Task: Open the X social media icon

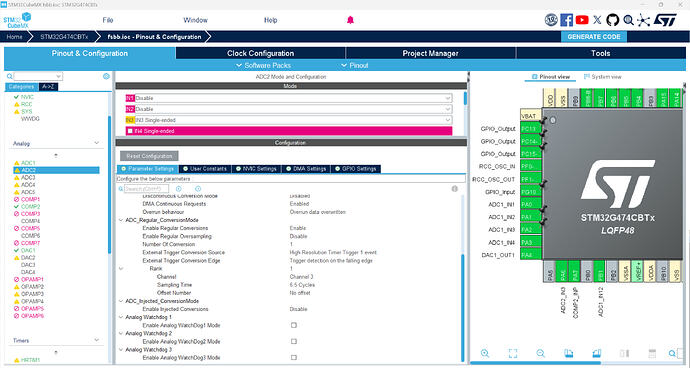Action: point(597,20)
